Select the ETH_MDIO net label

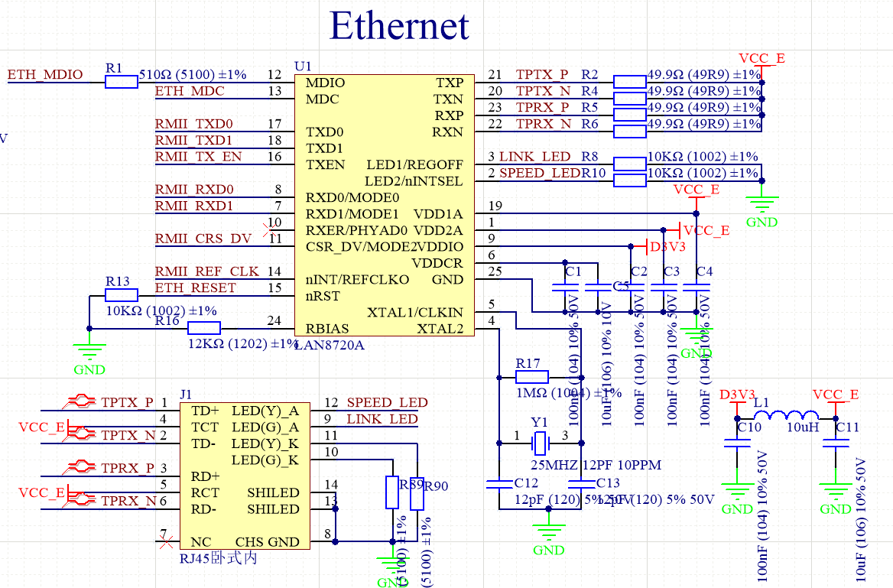pyautogui.click(x=45, y=75)
